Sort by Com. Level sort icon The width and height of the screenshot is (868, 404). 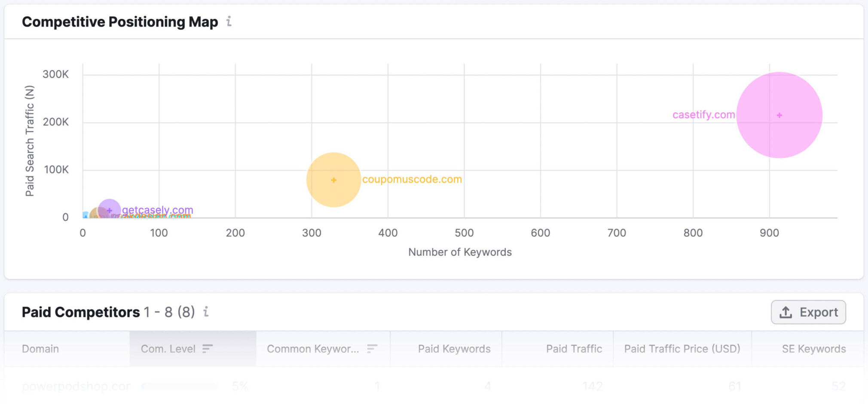point(208,349)
